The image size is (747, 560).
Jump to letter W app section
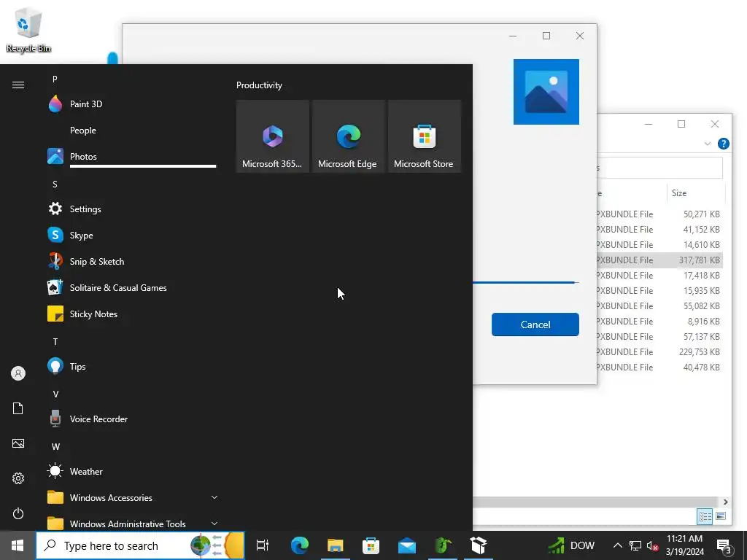(55, 447)
